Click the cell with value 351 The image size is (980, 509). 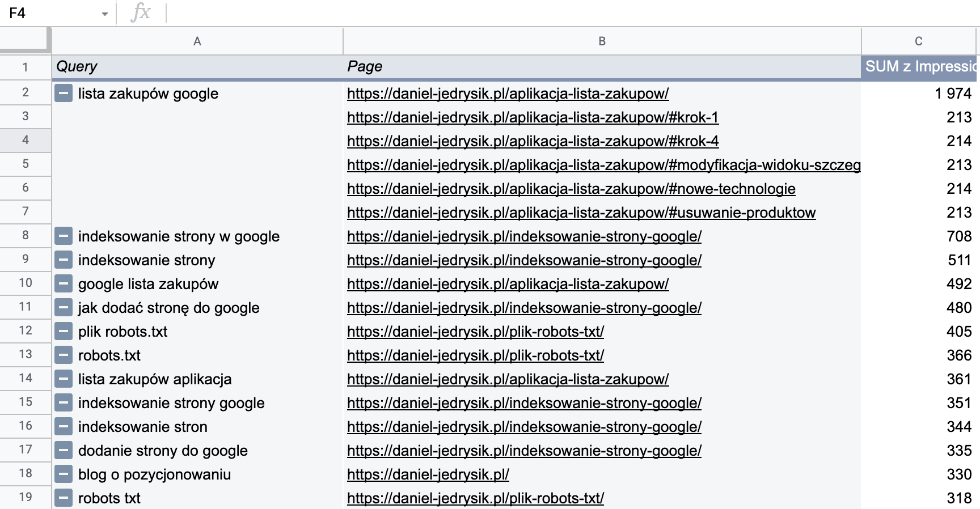tap(919, 402)
